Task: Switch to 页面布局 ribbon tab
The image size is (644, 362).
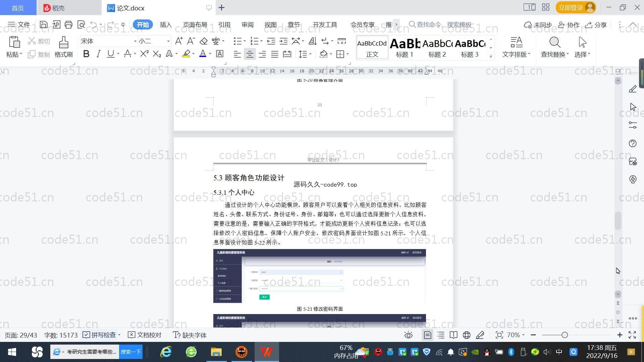Action: pos(195,24)
